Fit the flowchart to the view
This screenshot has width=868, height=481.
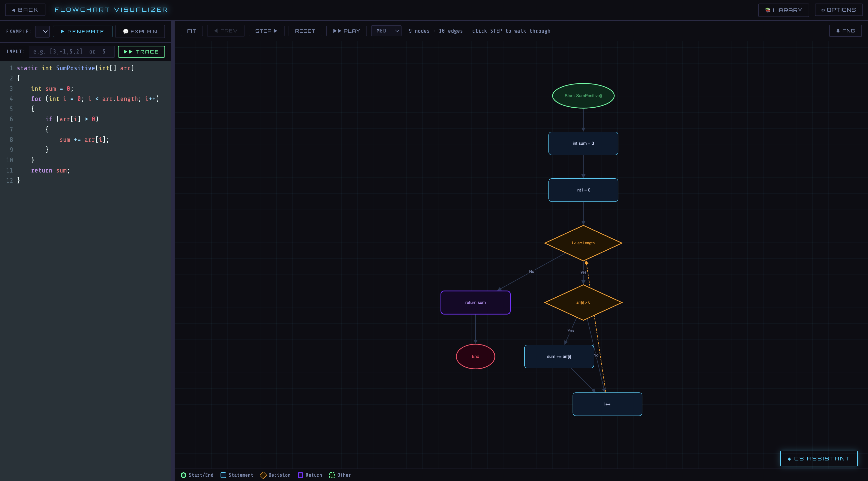tap(191, 31)
